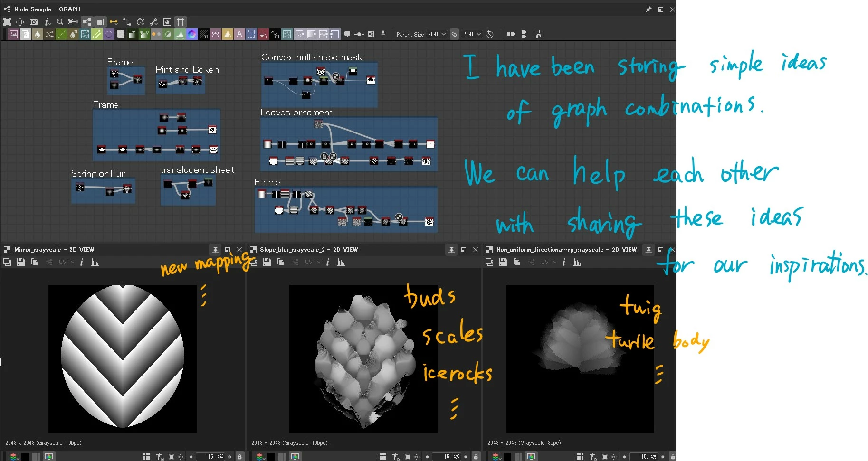Toggle the width-height size link button
Viewport: 868px width, 461px height.
coord(454,34)
